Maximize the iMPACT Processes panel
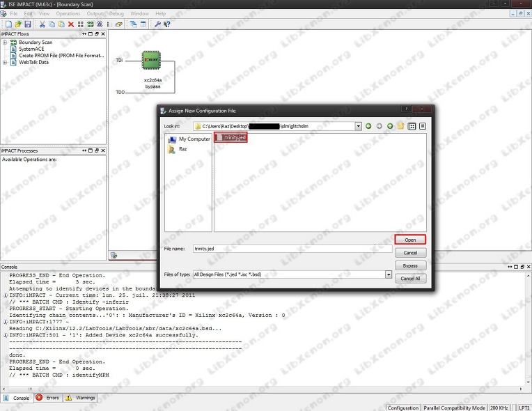532x411 pixels. 91,150
